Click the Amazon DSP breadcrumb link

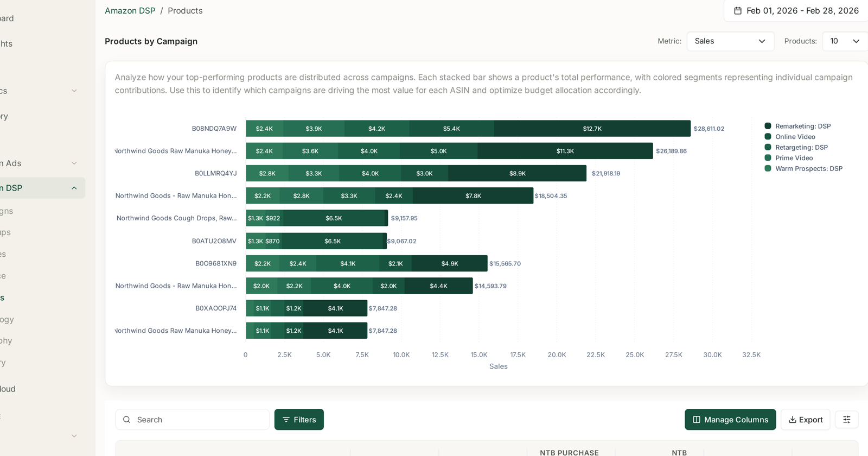[x=130, y=11]
